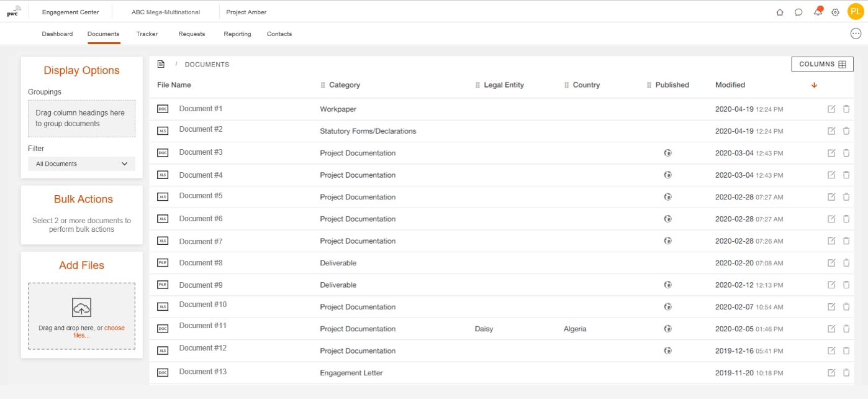This screenshot has width=868, height=399.
Task: Open the more options ellipsis menu
Action: pyautogui.click(x=856, y=34)
